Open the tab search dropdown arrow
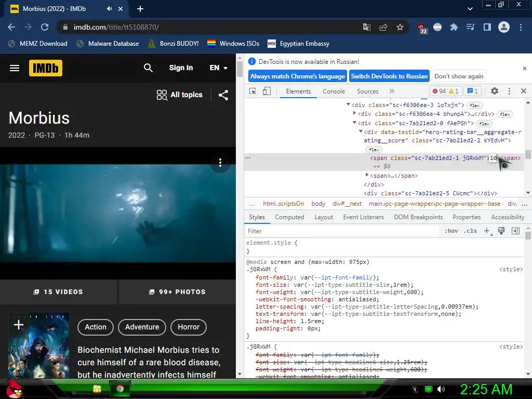Viewport: 532px width, 399px height. click(470, 9)
